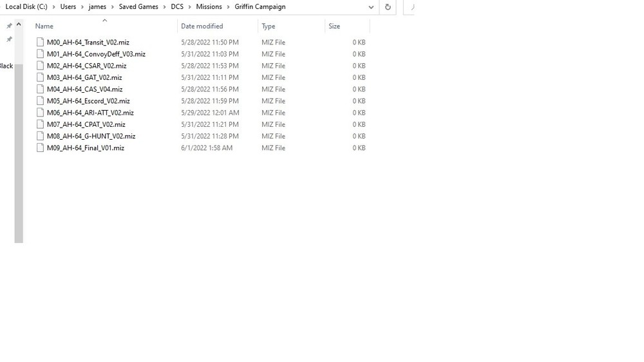The height and width of the screenshot is (362, 644).
Task: Click the file icon of M08_AH-64_G-HUNT_V02.miz
Action: [40, 136]
